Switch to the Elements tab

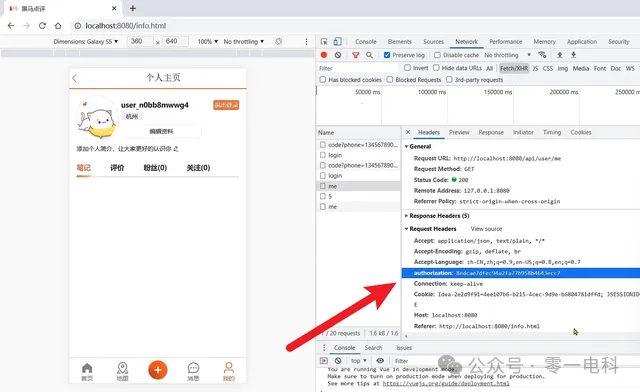pos(400,42)
